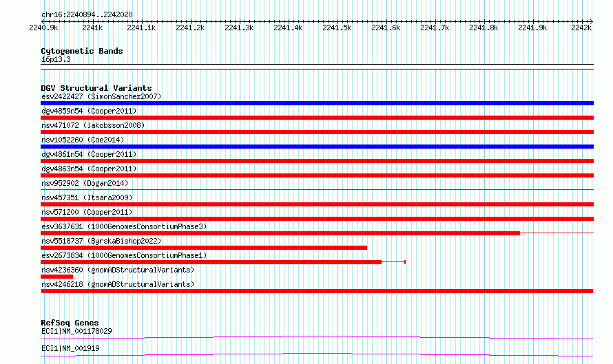Open nsv952902 (Dogan2014) variant label
The height and width of the screenshot is (364, 613).
pos(85,183)
